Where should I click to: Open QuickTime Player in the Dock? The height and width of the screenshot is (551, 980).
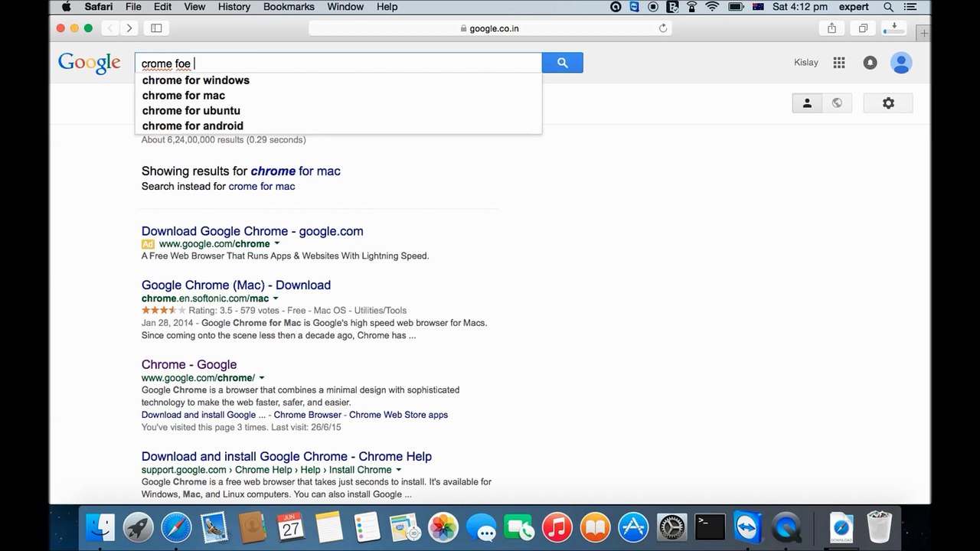point(786,527)
